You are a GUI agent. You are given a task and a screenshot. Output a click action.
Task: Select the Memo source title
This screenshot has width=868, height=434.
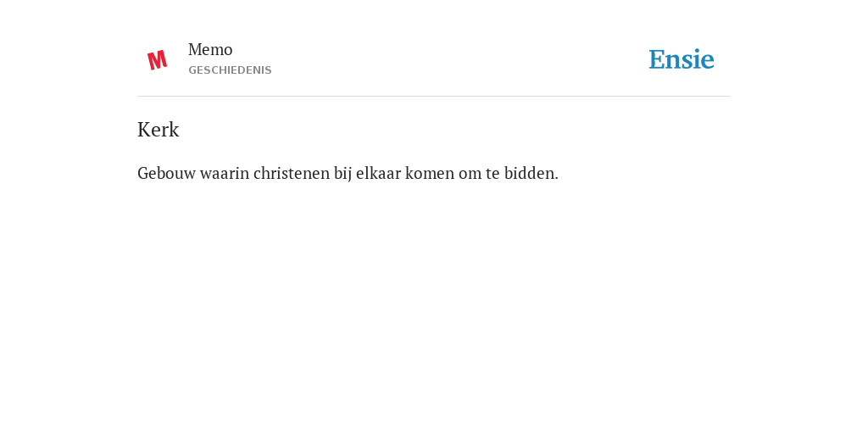click(x=210, y=50)
